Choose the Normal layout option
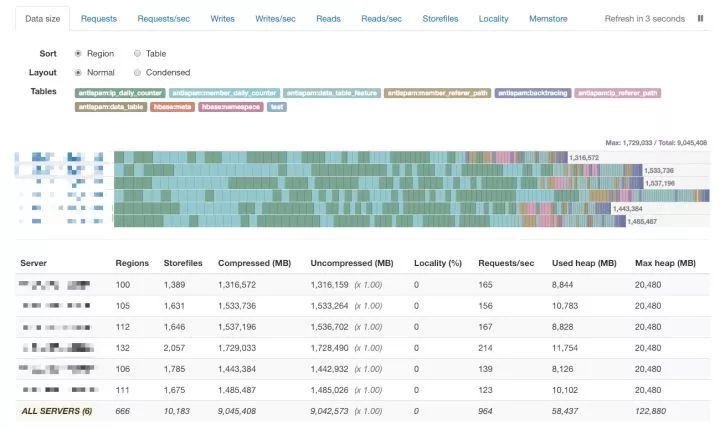720x429 pixels. pyautogui.click(x=79, y=72)
